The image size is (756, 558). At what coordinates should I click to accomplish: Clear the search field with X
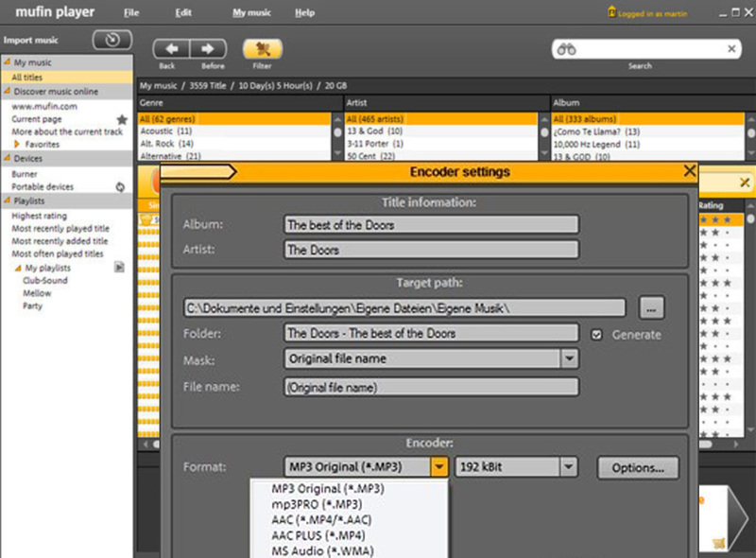point(731,49)
